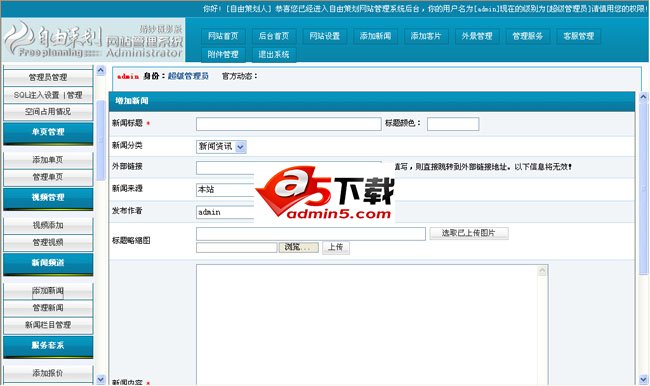The width and height of the screenshot is (650, 386).
Task: Open 添加单页 in the sidebar
Action: click(x=48, y=160)
